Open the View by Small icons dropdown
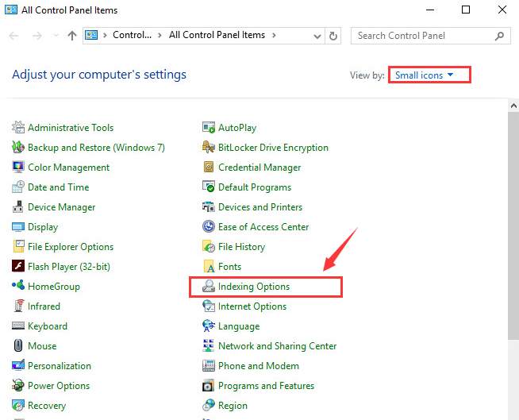The height and width of the screenshot is (420, 519). (429, 75)
